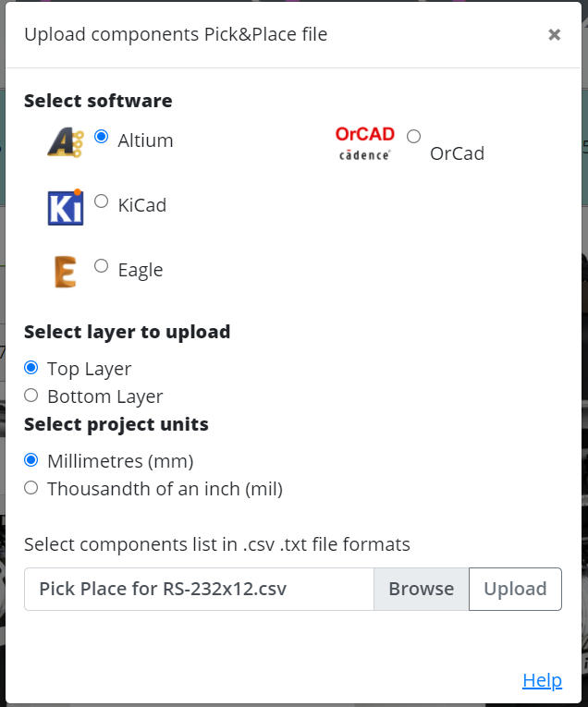Click the selected file name field
Viewport: 588px width, 707px height.
click(x=199, y=589)
